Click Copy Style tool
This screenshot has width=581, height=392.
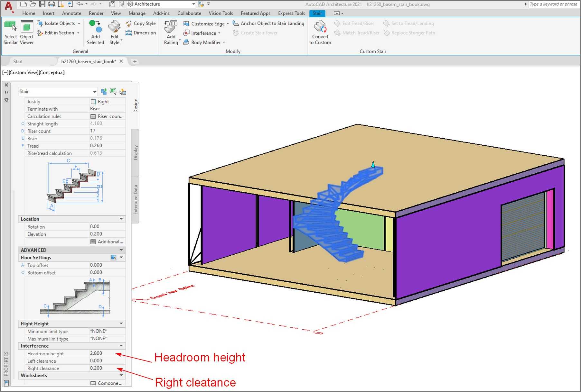point(141,23)
